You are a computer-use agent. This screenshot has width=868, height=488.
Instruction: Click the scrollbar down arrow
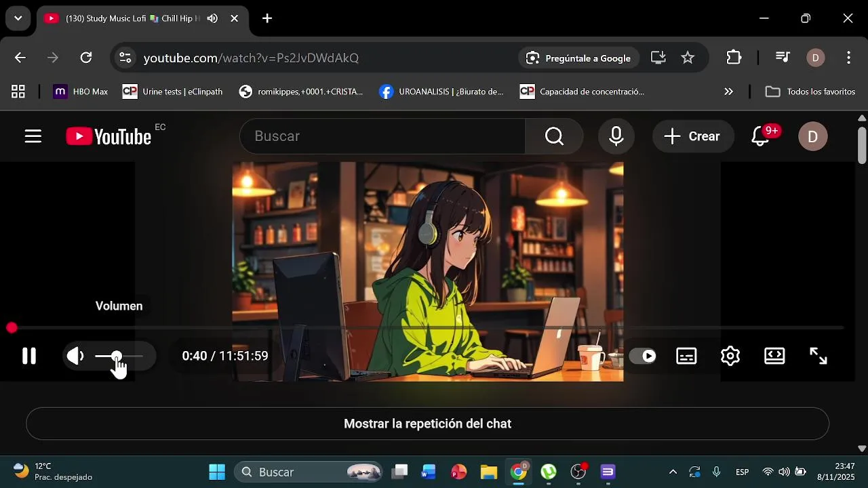tap(862, 448)
